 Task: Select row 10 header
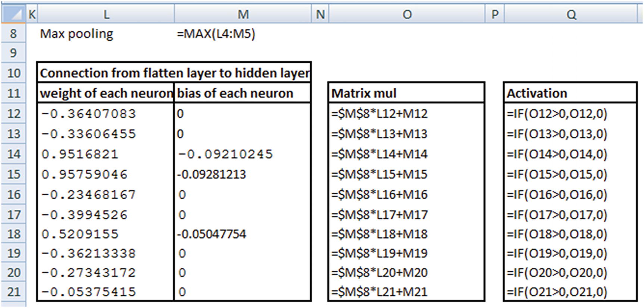(x=13, y=73)
